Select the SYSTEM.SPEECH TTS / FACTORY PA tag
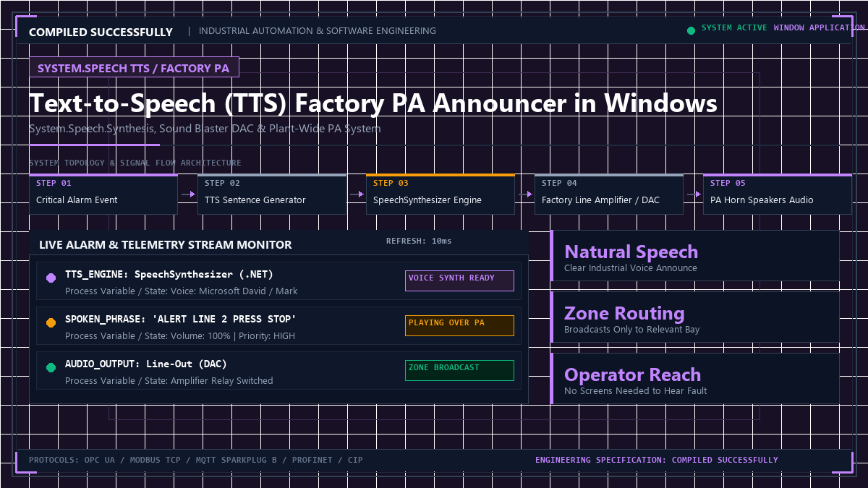868x488 pixels. 134,68
